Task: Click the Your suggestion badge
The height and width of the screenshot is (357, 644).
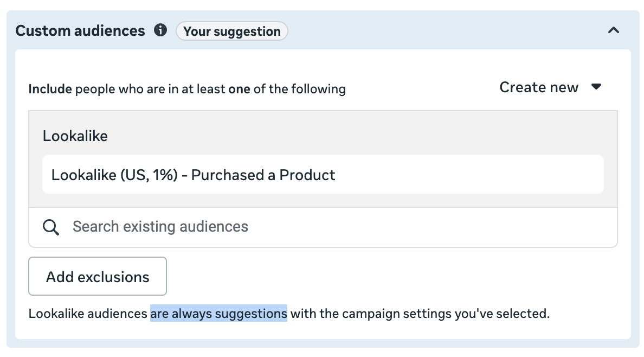Action: pyautogui.click(x=232, y=31)
